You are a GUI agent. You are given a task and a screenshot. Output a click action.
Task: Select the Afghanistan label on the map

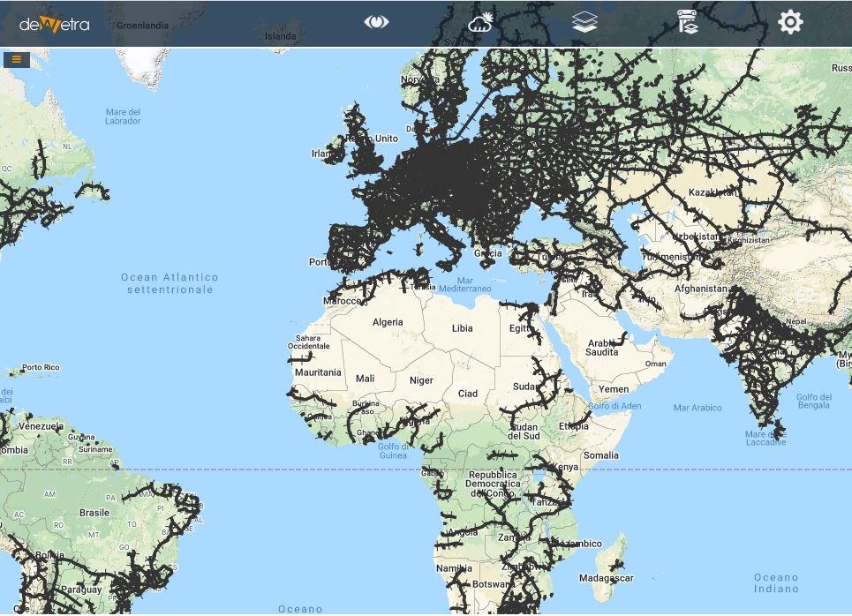point(701,289)
